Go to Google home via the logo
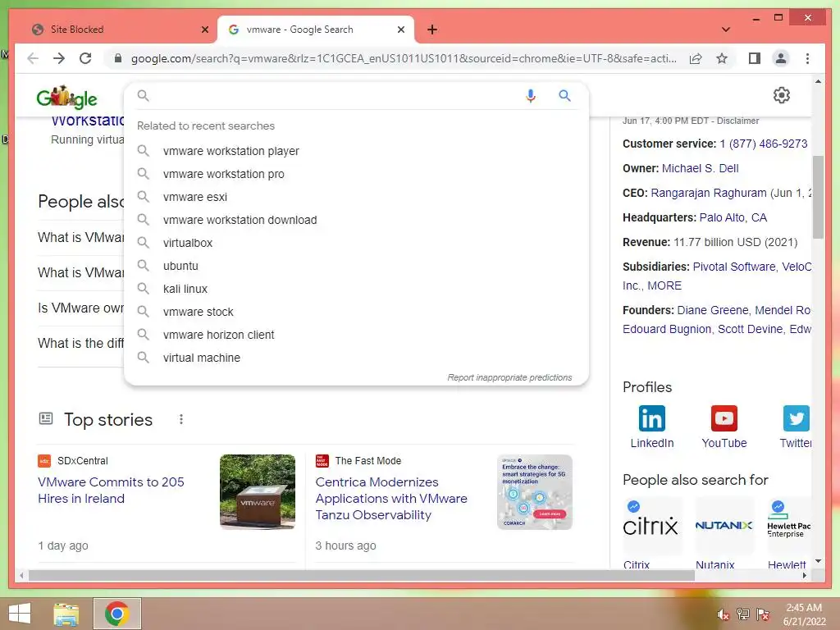840x630 pixels. coord(66,98)
